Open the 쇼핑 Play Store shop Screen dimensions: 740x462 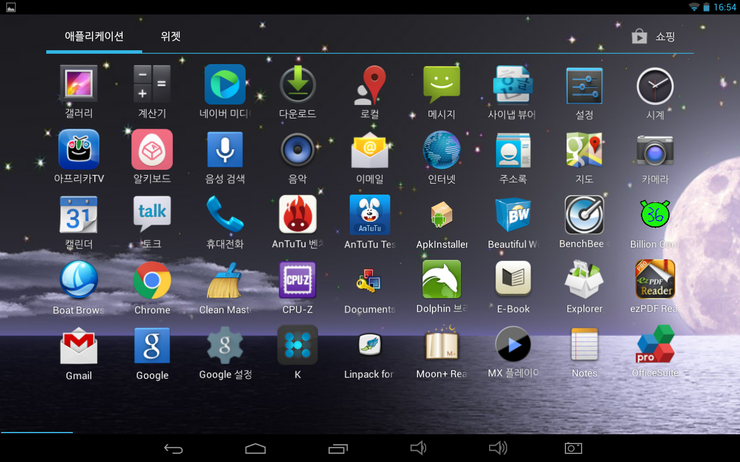pyautogui.click(x=654, y=36)
